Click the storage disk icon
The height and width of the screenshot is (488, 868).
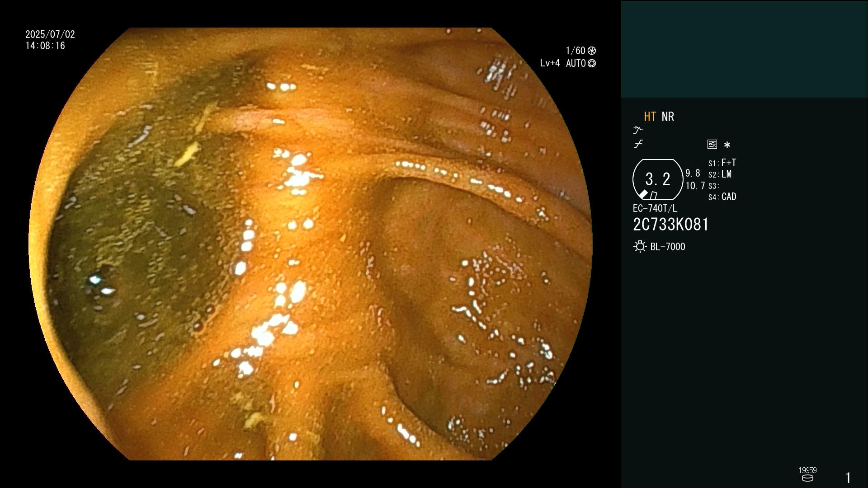tap(807, 478)
